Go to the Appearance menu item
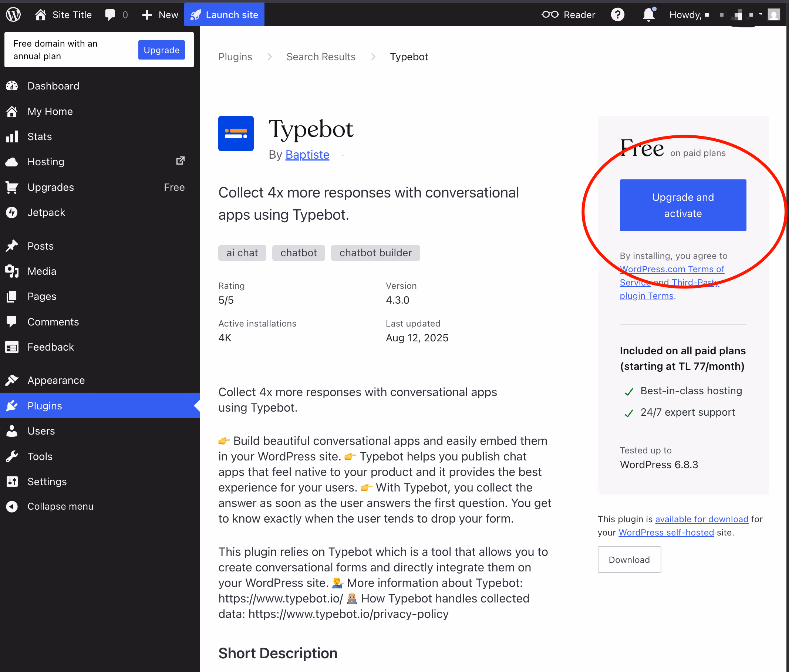This screenshot has height=672, width=789. [x=56, y=380]
